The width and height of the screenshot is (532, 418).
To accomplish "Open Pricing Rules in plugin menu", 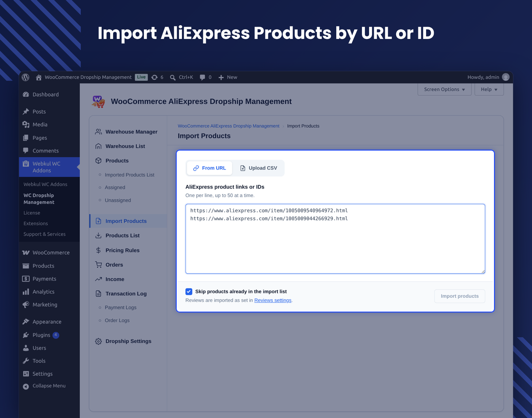I will 123,250.
